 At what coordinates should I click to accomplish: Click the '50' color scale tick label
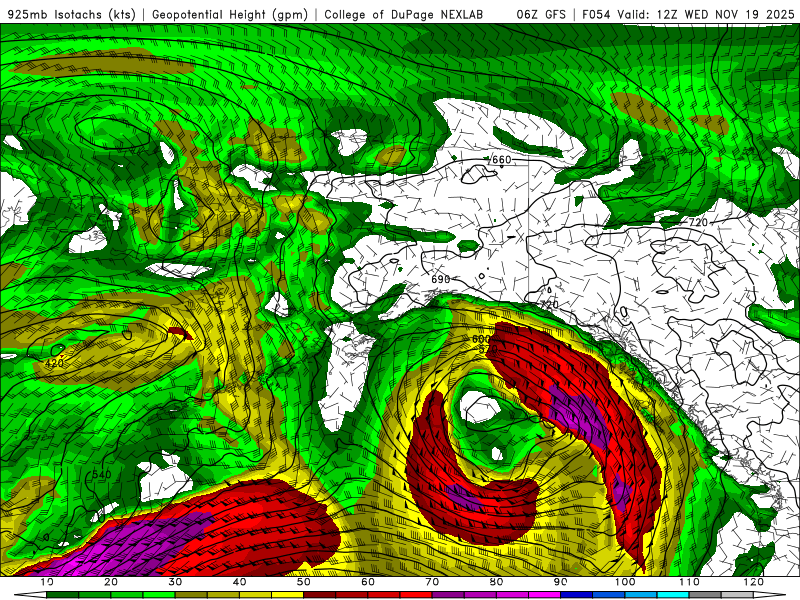[304, 582]
